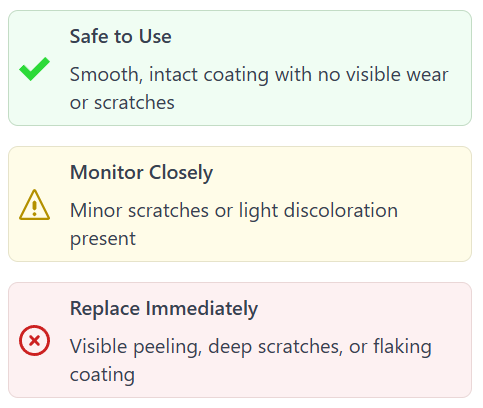This screenshot has height=408, width=483.
Task: Click text 'Minor scratches or light discoloration'
Action: pos(234,211)
